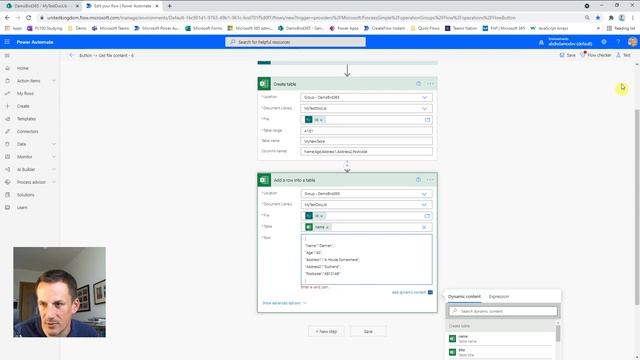Image resolution: width=640 pixels, height=360 pixels.
Task: Go back using the flow title arrow
Action: pos(72,55)
